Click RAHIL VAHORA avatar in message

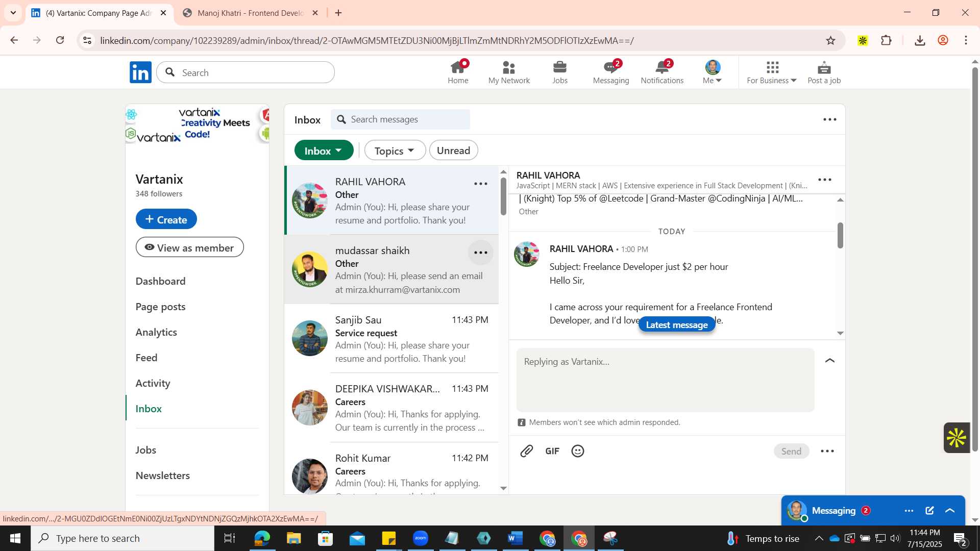pos(526,254)
